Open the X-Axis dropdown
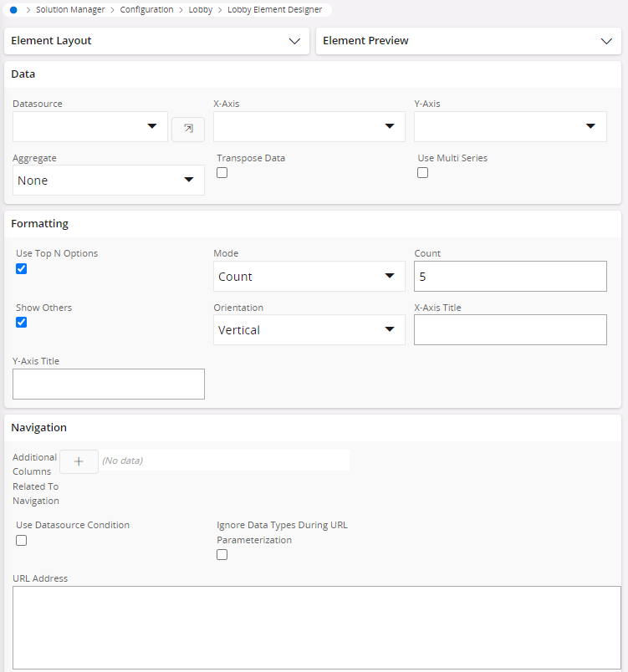 tap(390, 126)
